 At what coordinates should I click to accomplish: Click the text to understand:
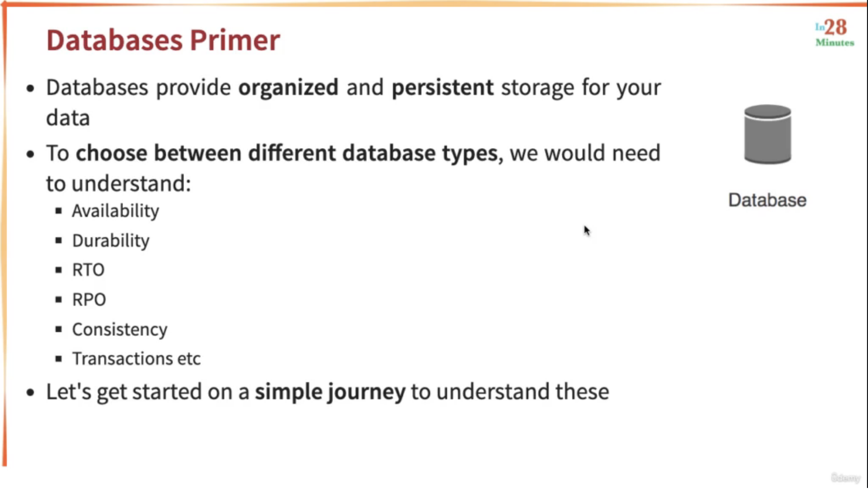[x=118, y=183]
